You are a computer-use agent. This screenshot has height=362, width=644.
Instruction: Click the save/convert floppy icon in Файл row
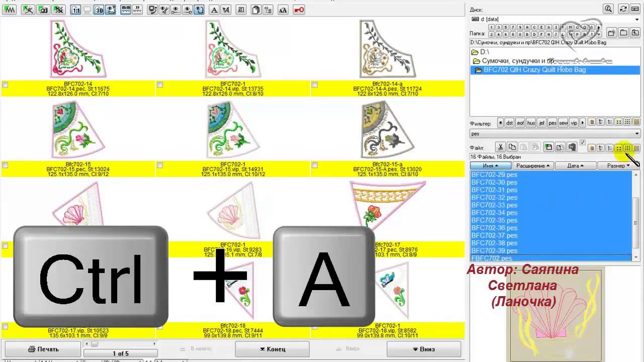pyautogui.click(x=548, y=147)
